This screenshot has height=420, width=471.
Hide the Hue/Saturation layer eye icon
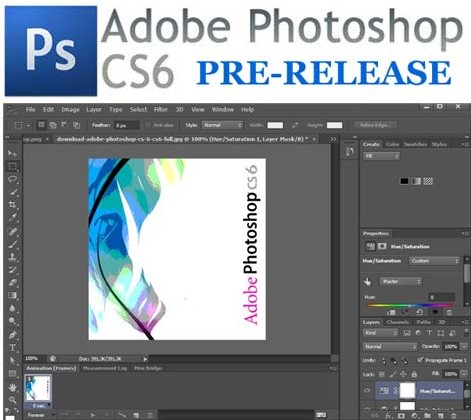tap(368, 391)
